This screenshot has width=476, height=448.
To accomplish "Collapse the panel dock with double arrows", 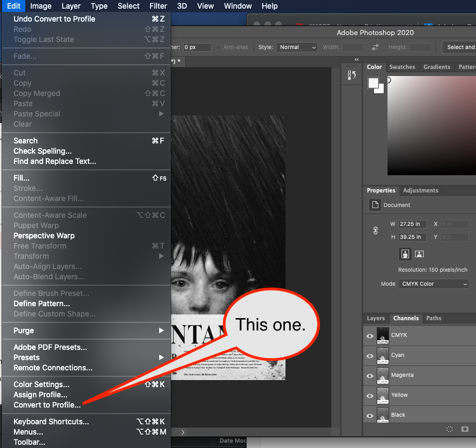I will pyautogui.click(x=357, y=59).
